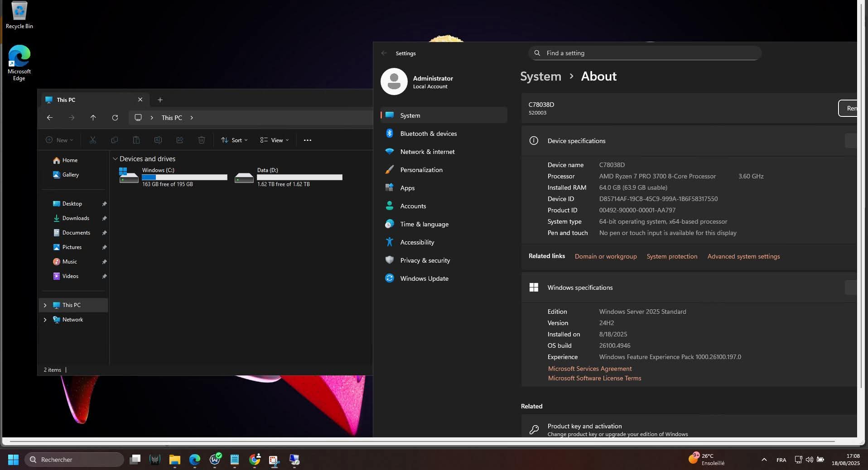Click the Share icon in Explorer toolbar
This screenshot has height=470, width=868.
[180, 140]
